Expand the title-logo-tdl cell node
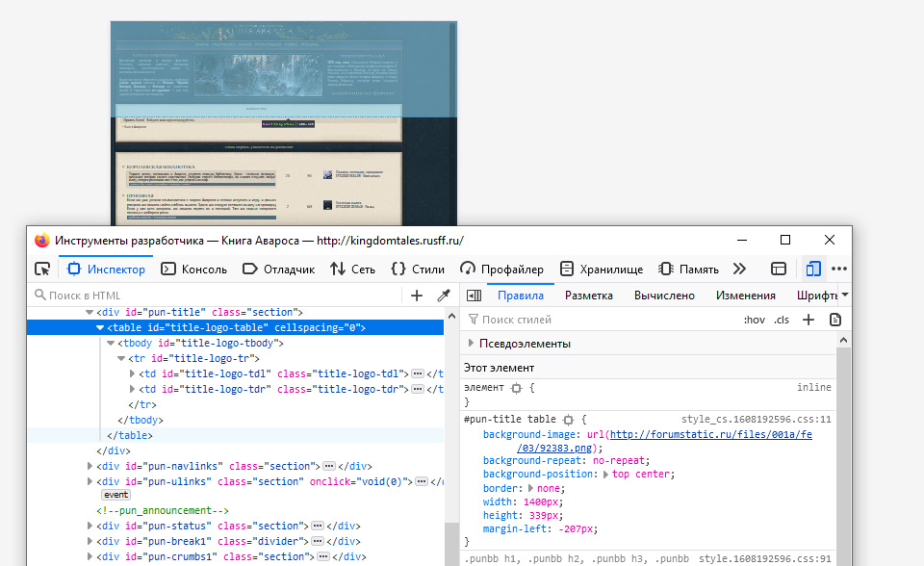The width and height of the screenshot is (924, 566). click(x=133, y=373)
